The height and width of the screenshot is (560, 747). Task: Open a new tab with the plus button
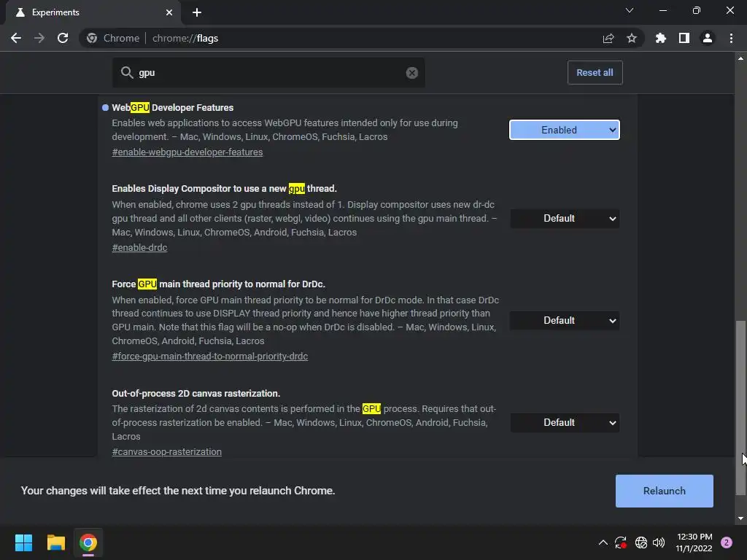pyautogui.click(x=197, y=12)
